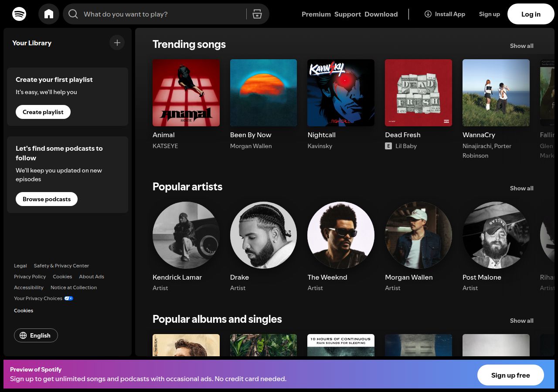Open the Nightcall cover art

341,93
